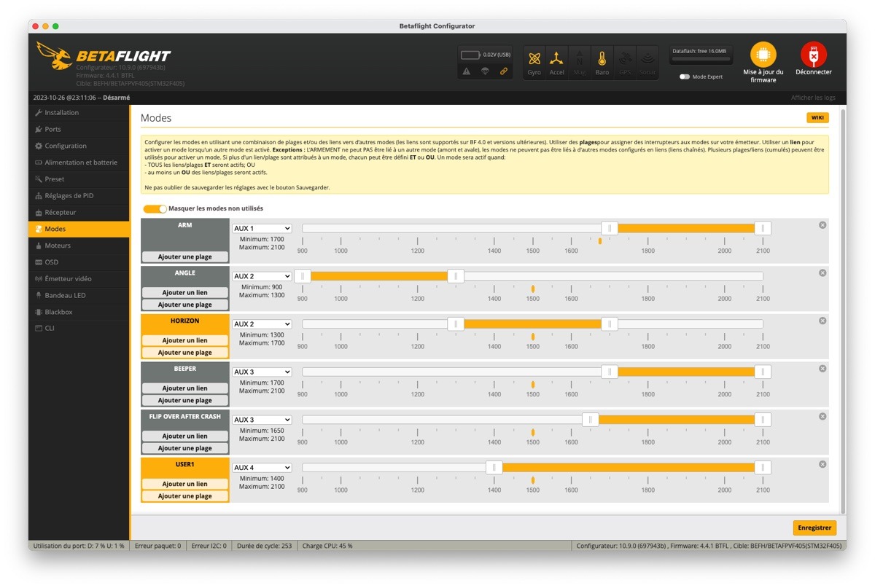Click the Gyro sensor icon
This screenshot has height=588, width=875.
coord(534,63)
